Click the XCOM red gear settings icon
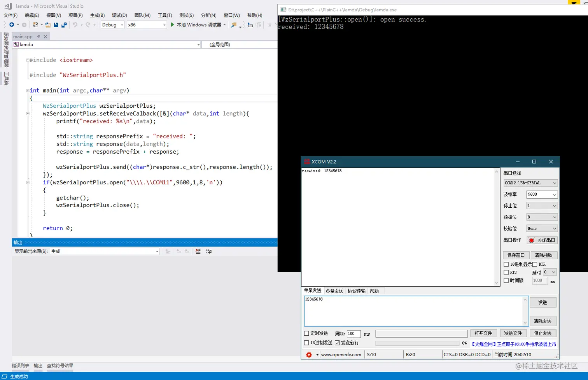 coord(309,355)
